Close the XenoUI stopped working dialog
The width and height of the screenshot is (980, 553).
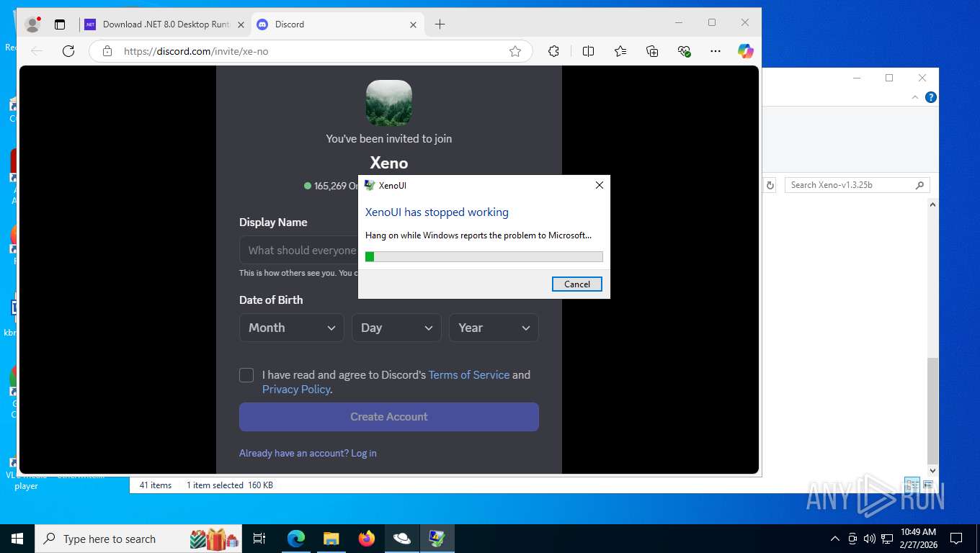600,185
